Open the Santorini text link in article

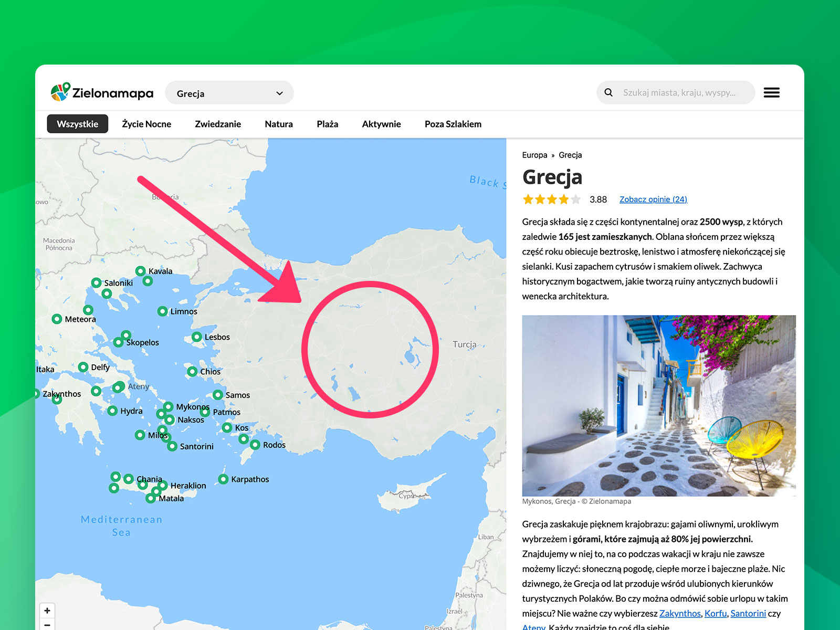(x=748, y=613)
